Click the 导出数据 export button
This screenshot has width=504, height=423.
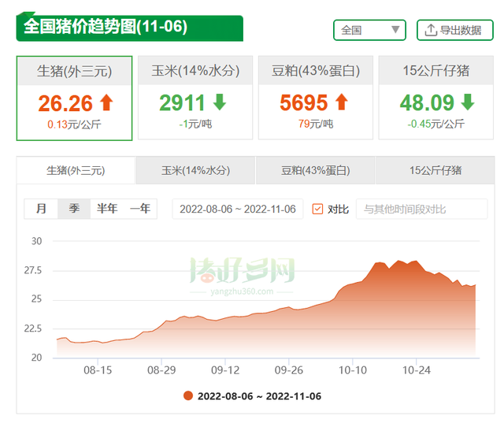(x=454, y=30)
